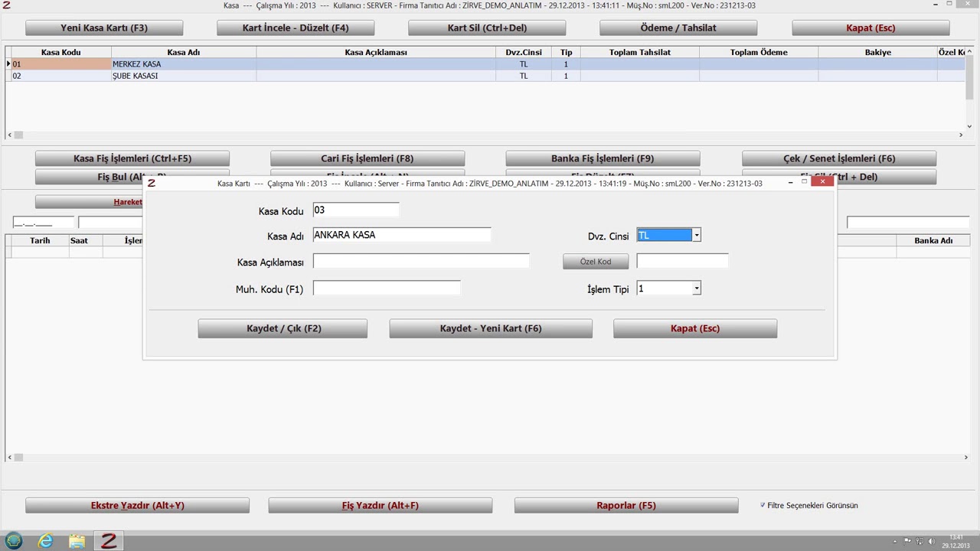Open Cari Fiş İşlemleri (F8)
Image resolution: width=980 pixels, height=551 pixels.
[367, 158]
